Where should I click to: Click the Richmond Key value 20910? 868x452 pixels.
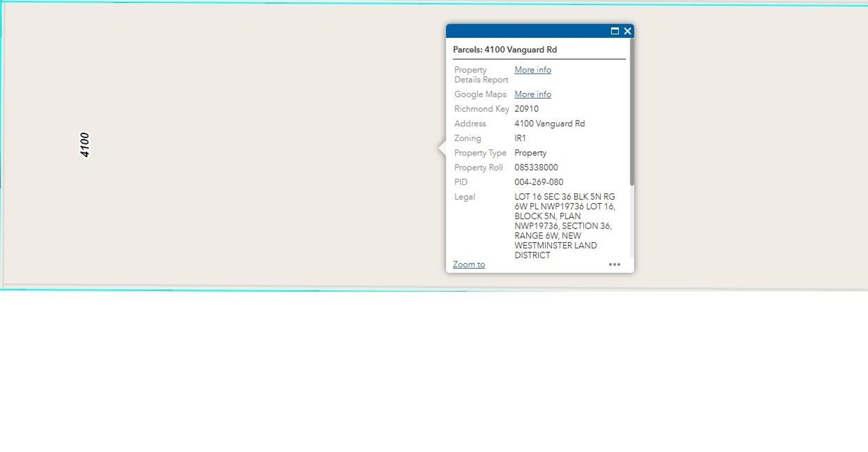click(x=526, y=109)
